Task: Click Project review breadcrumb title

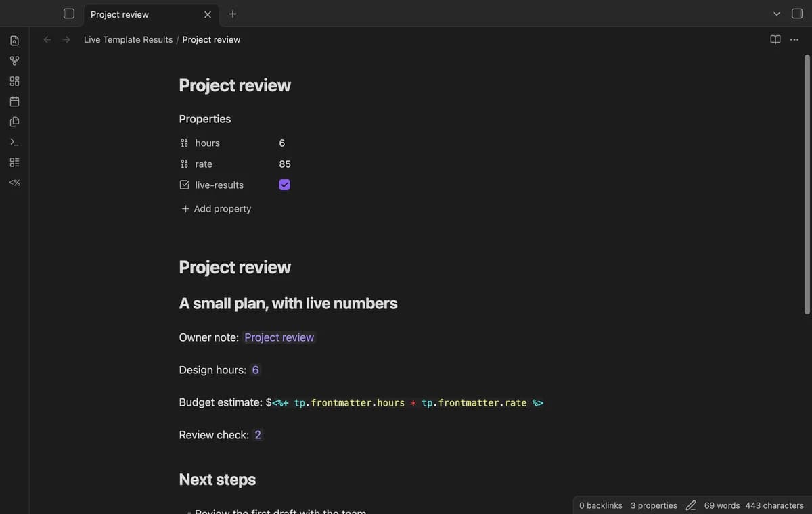Action: click(211, 39)
